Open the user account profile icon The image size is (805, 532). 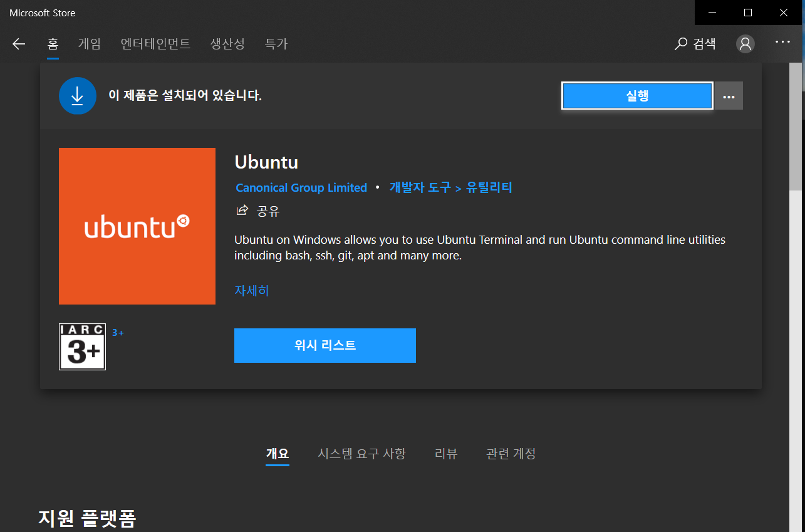point(745,44)
